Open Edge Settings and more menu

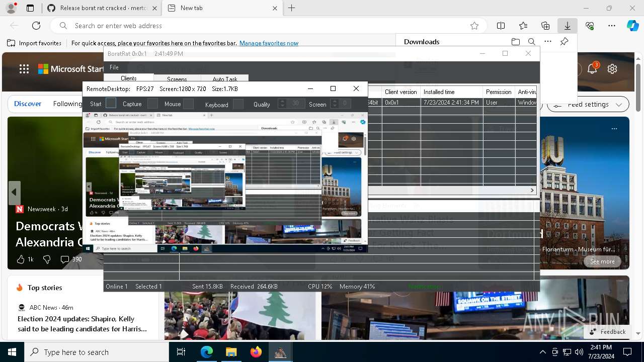612,26
